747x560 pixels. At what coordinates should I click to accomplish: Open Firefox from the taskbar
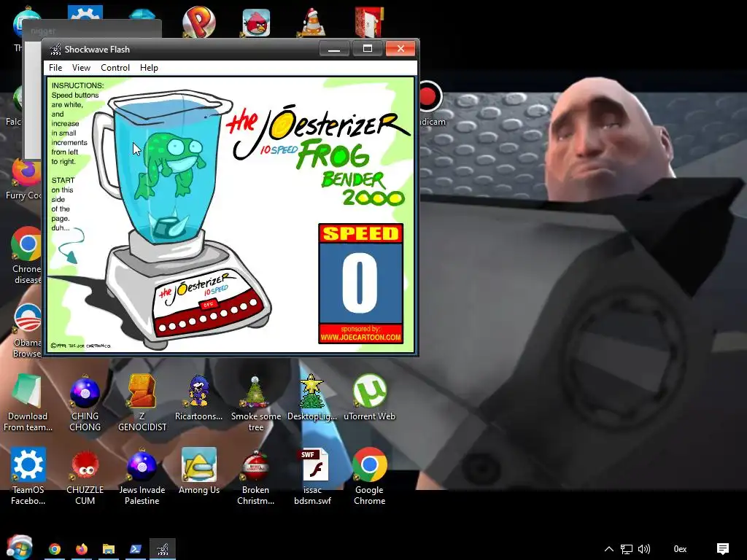82,549
